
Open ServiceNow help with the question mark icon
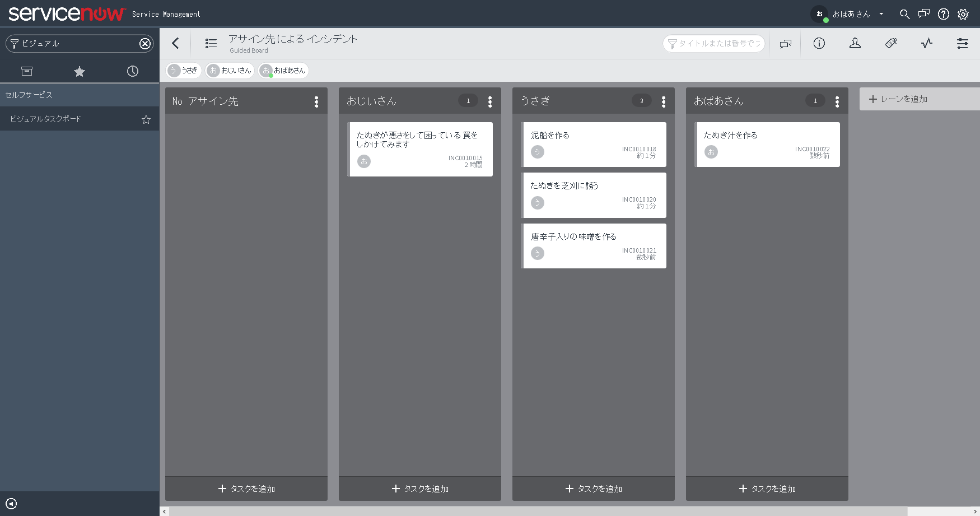point(944,14)
